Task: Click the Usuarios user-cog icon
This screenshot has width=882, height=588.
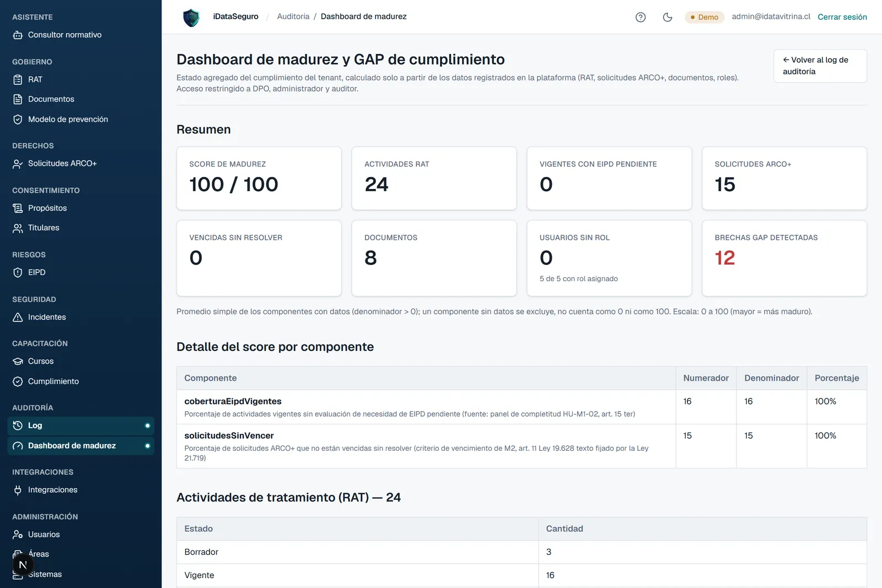Action: pyautogui.click(x=18, y=535)
